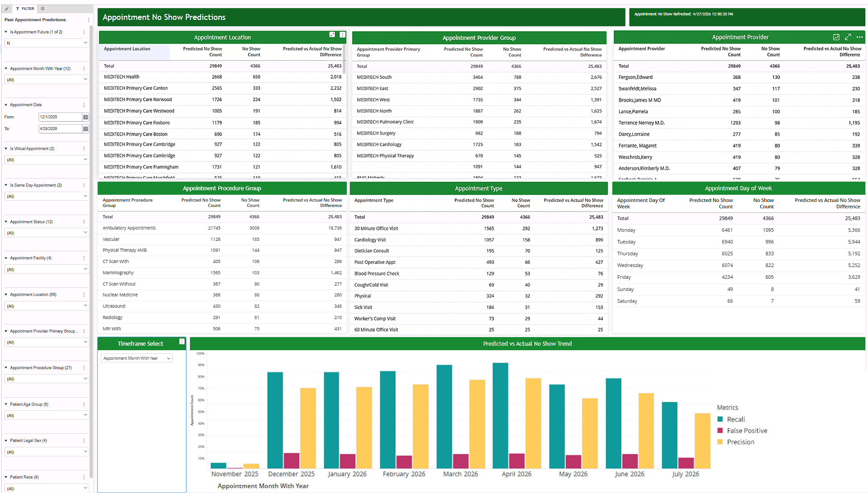
Task: Sort by Appointment Day Of Week header
Action: [x=641, y=203]
